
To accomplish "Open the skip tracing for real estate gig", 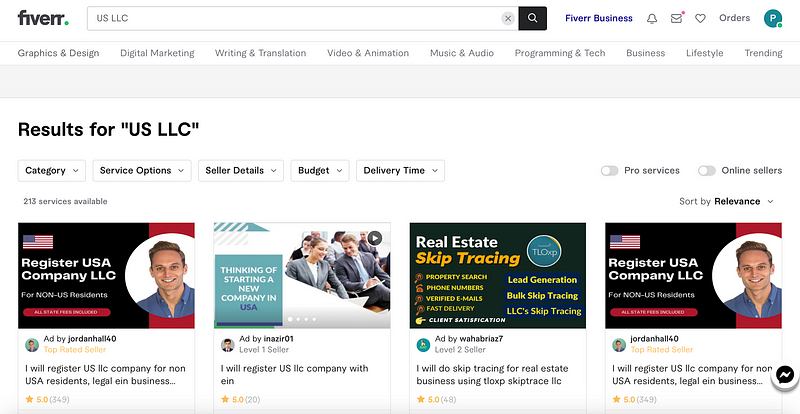I will coord(492,374).
